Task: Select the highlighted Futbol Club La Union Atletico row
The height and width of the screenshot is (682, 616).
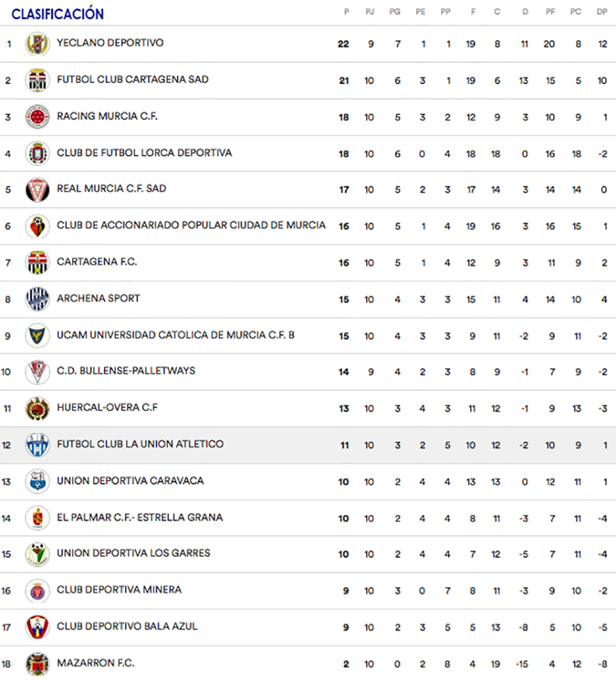Action: tap(308, 444)
